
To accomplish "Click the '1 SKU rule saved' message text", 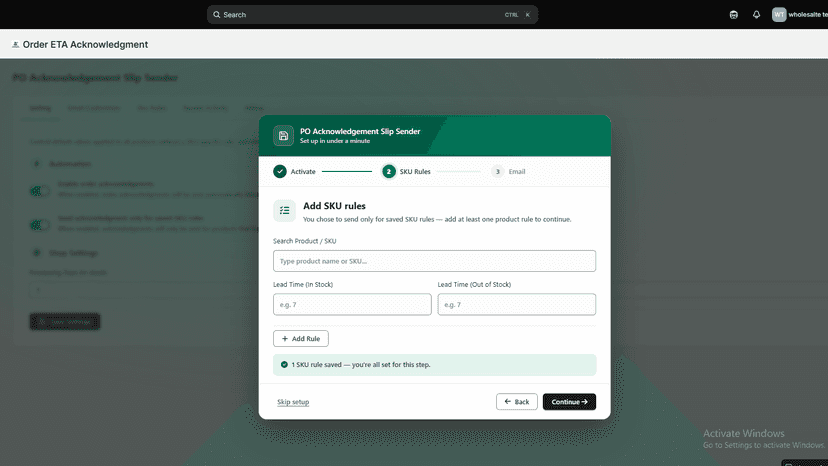I will tap(361, 365).
